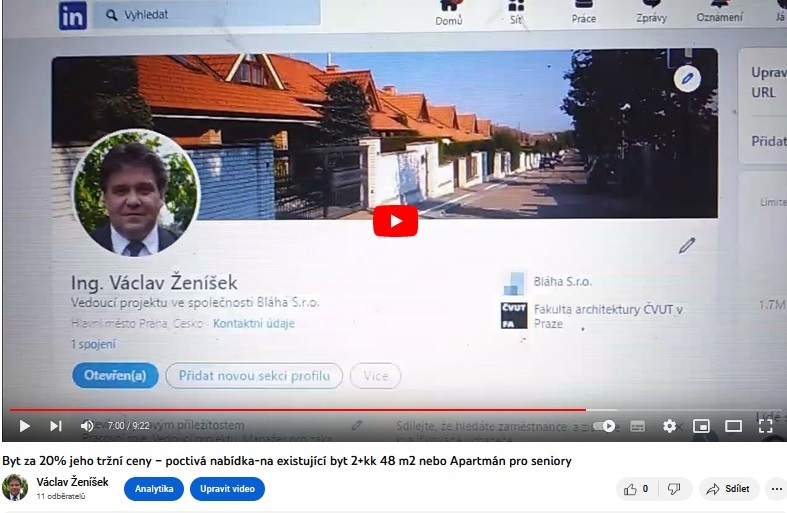
Task: Toggle the autoplay switch
Action: [x=604, y=426]
